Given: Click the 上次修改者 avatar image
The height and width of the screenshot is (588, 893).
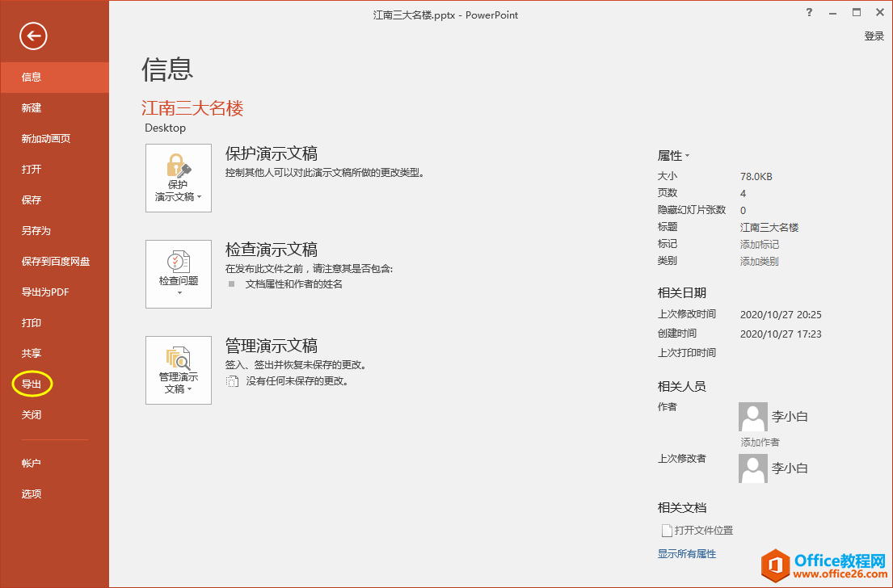Looking at the screenshot, I should pos(752,468).
